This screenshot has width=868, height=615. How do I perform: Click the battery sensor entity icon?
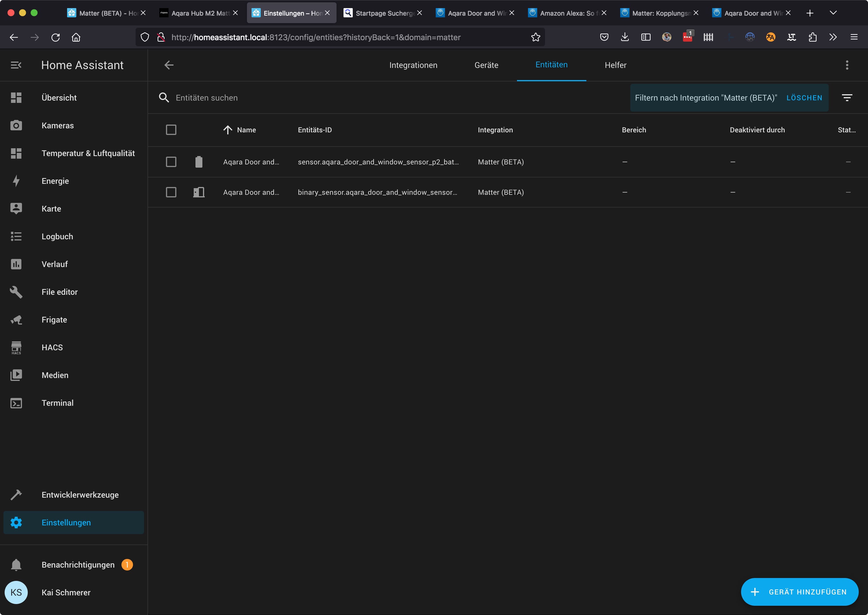[199, 162]
